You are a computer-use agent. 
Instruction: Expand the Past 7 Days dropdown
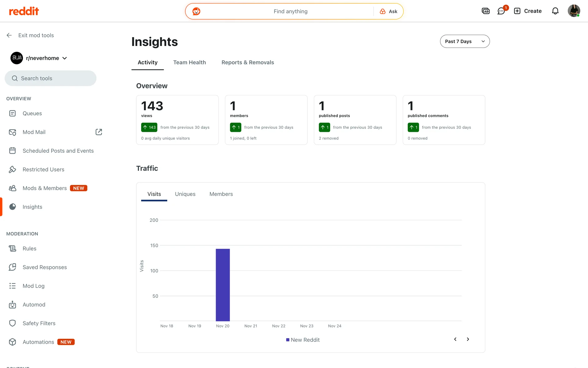click(x=465, y=41)
